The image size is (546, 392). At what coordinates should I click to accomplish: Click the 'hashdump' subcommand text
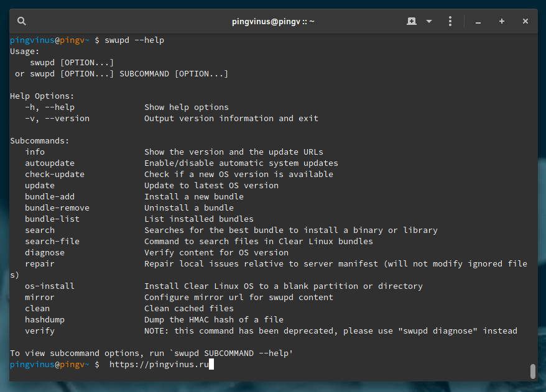point(45,320)
